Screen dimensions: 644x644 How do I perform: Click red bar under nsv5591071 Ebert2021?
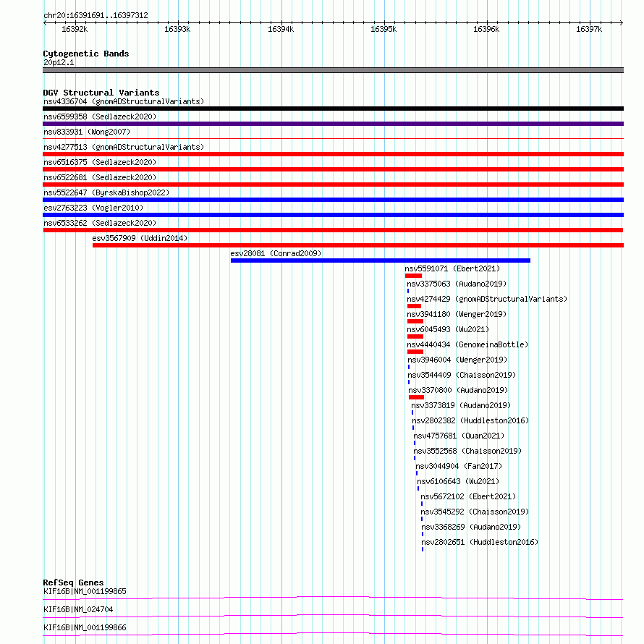414,276
